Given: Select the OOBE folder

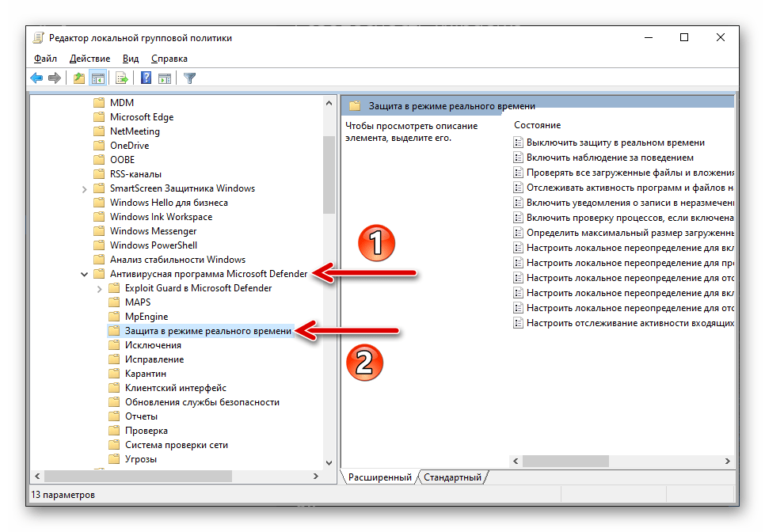Looking at the screenshot, I should tap(122, 160).
